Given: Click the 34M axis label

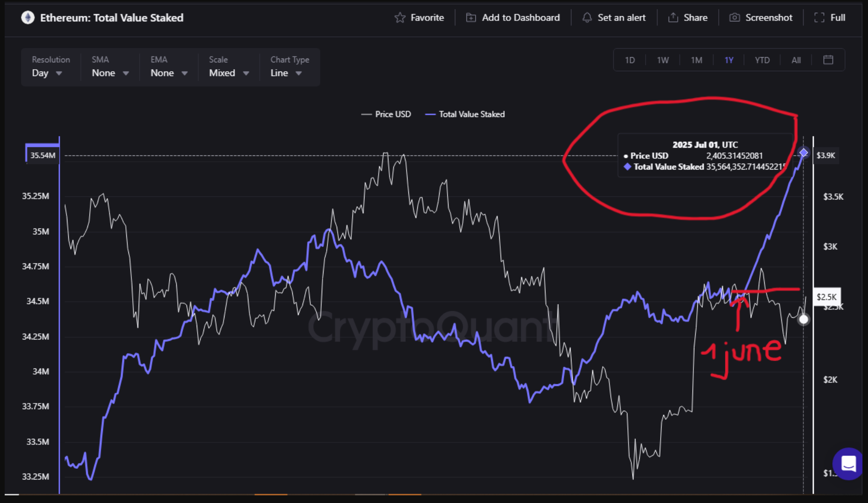Looking at the screenshot, I should pos(41,371).
